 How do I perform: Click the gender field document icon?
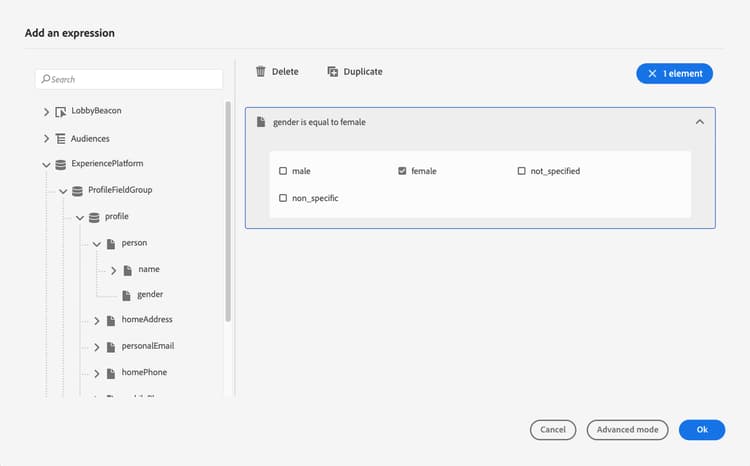pyautogui.click(x=126, y=296)
